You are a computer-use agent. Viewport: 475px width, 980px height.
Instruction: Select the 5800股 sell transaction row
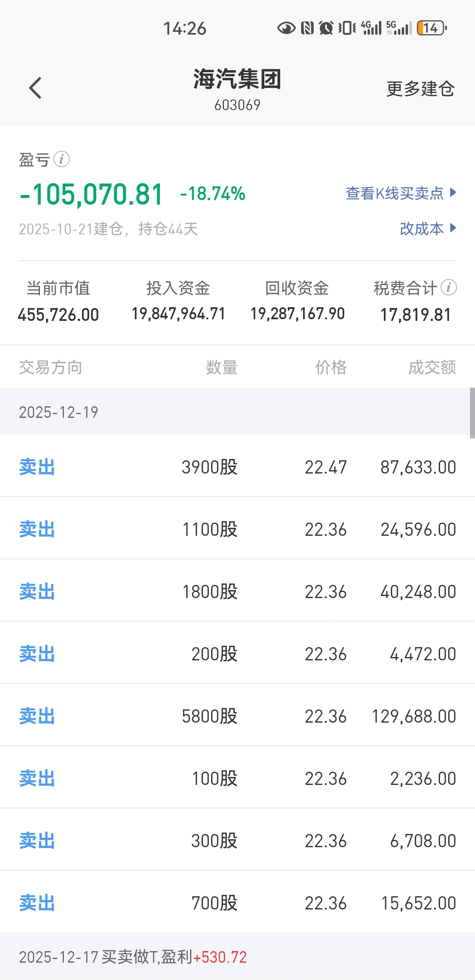pyautogui.click(x=237, y=716)
